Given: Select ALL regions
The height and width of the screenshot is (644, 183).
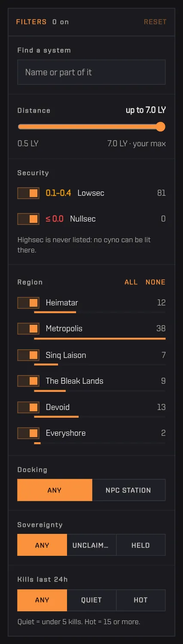Looking at the screenshot, I should click(131, 282).
